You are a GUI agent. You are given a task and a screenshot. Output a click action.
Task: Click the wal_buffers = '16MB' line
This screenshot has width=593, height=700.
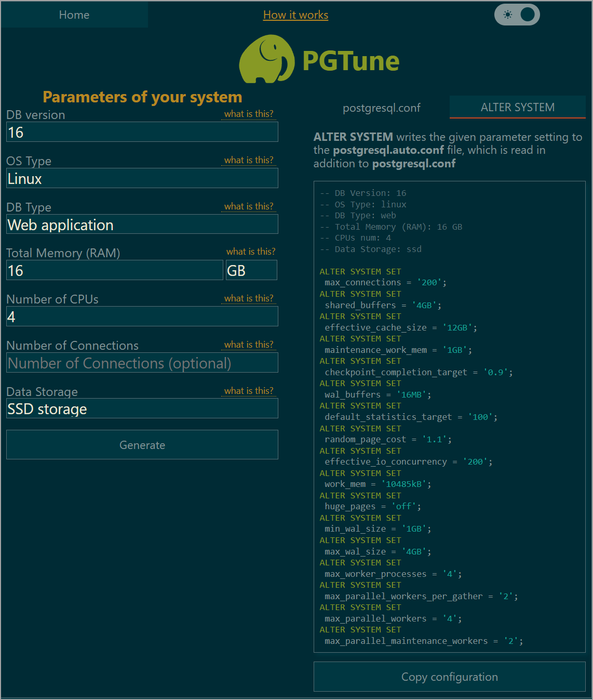click(x=378, y=394)
